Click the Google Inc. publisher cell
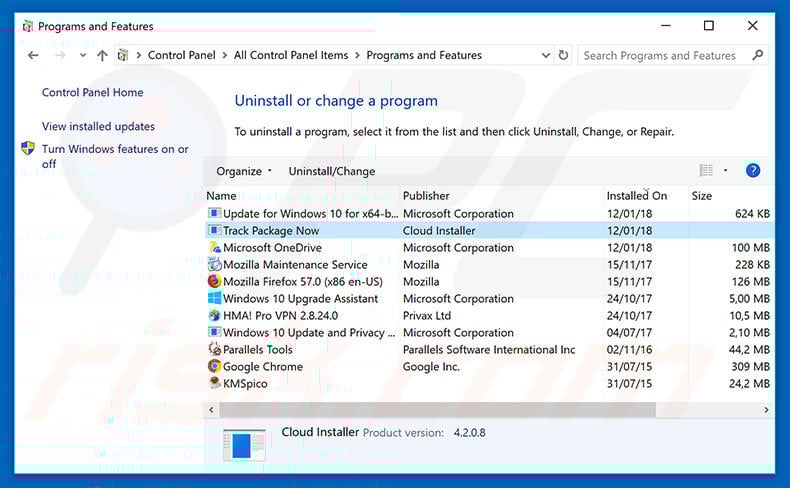790x488 pixels. (x=431, y=367)
